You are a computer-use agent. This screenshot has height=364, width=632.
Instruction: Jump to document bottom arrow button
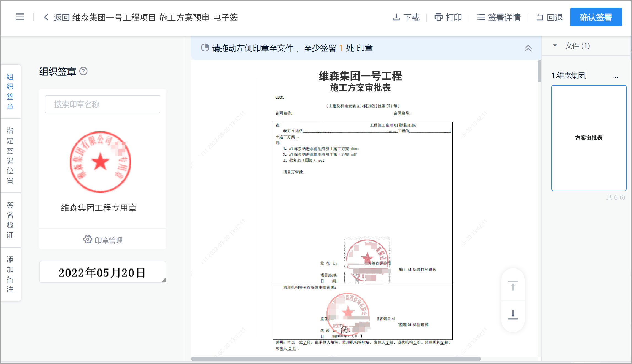[x=513, y=315]
